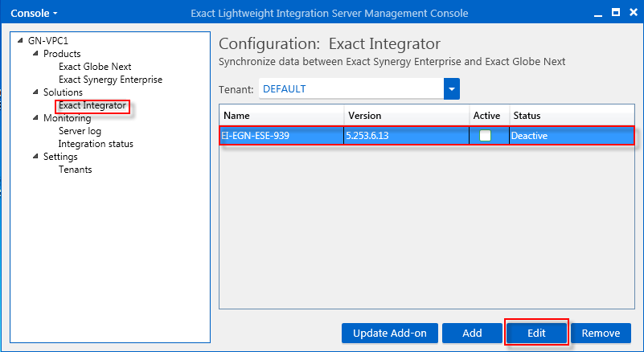Select Exact Synergy Enterprise in tree
The height and width of the screenshot is (352, 644).
point(110,80)
